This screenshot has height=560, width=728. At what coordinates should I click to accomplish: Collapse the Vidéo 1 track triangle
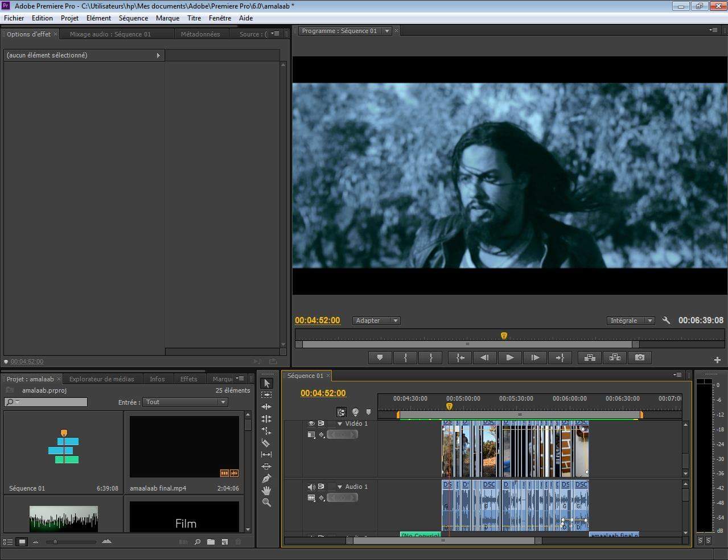tap(340, 424)
